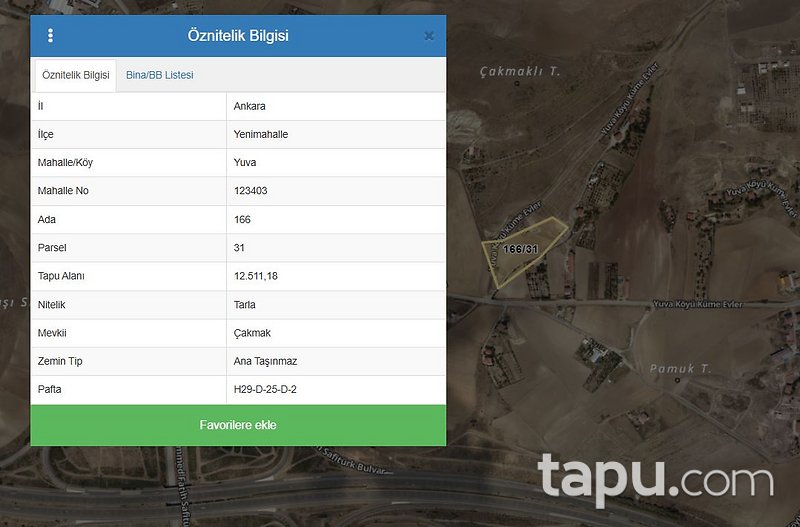Click the Çakmak value in Mevkii row
800x527 pixels.
pyautogui.click(x=251, y=332)
